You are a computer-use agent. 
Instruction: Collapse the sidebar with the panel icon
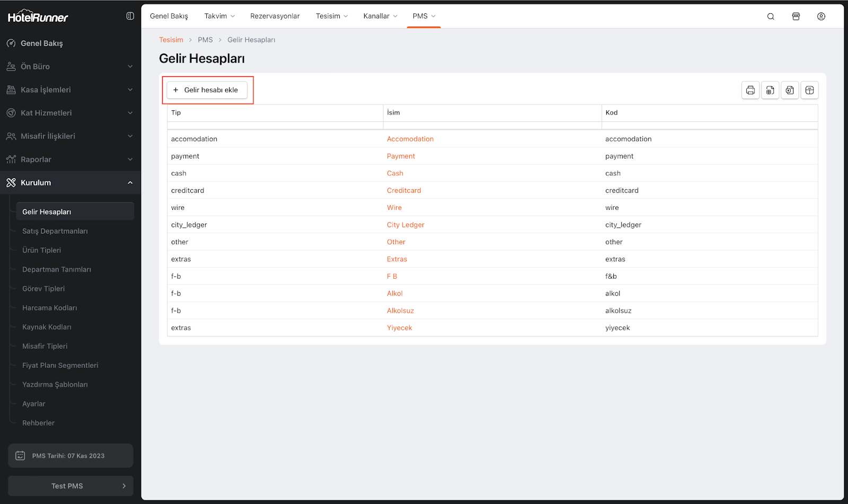pos(130,16)
